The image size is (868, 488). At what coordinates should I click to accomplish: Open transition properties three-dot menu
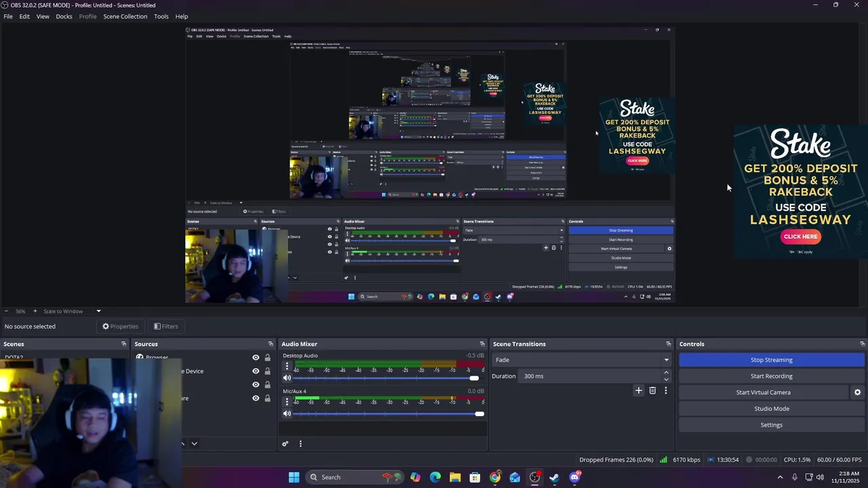tap(666, 390)
